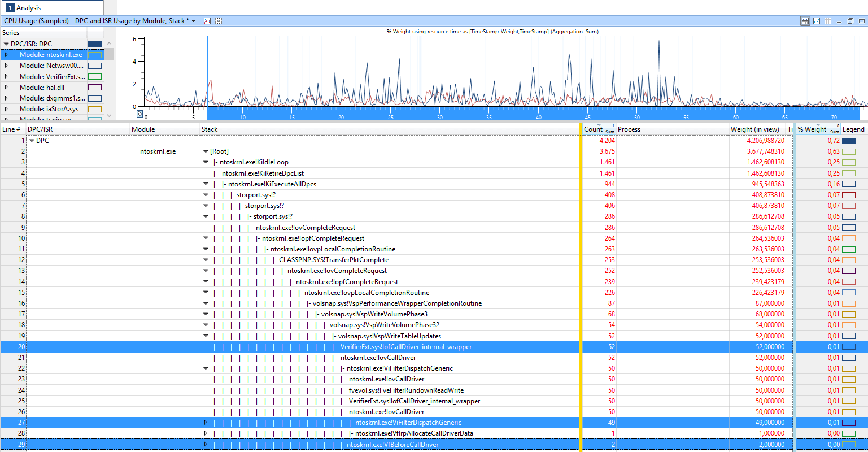868x452 pixels.
Task: Toggle legend box on line 20 IofCallDriver_internal_wrapper
Action: click(x=849, y=347)
